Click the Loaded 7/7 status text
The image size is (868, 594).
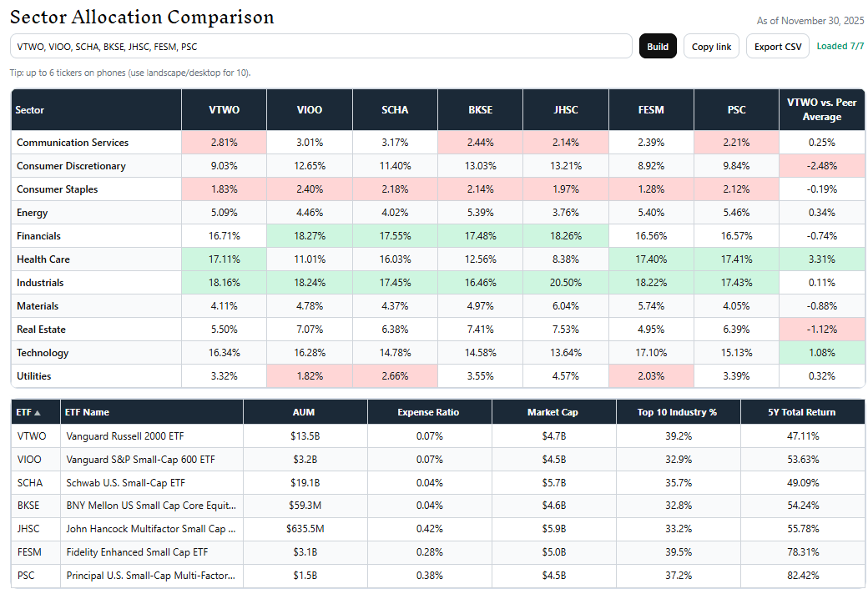pyautogui.click(x=840, y=47)
